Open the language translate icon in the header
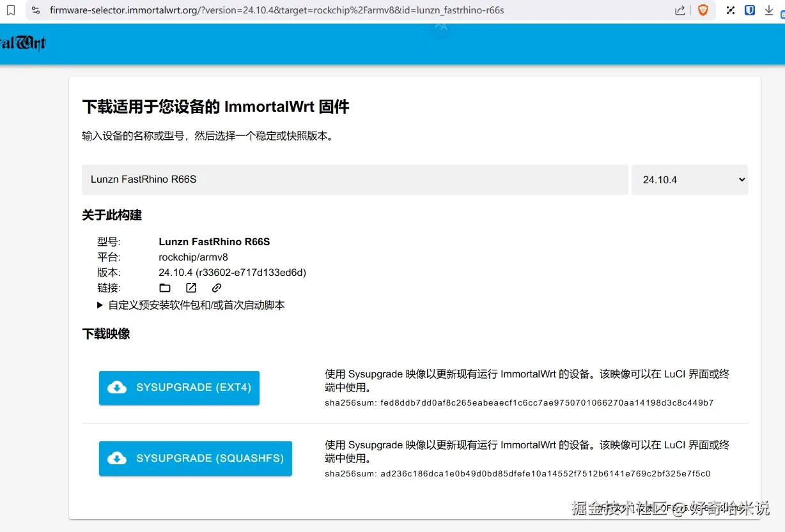 [x=440, y=26]
